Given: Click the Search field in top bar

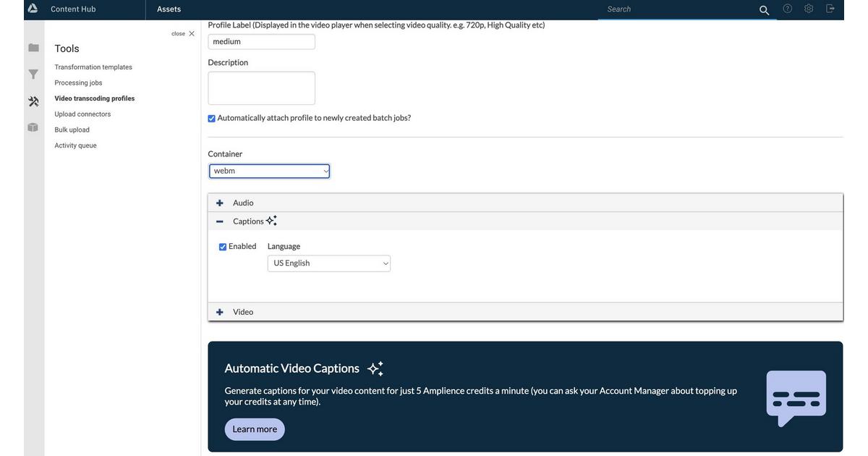Looking at the screenshot, I should coord(680,9).
